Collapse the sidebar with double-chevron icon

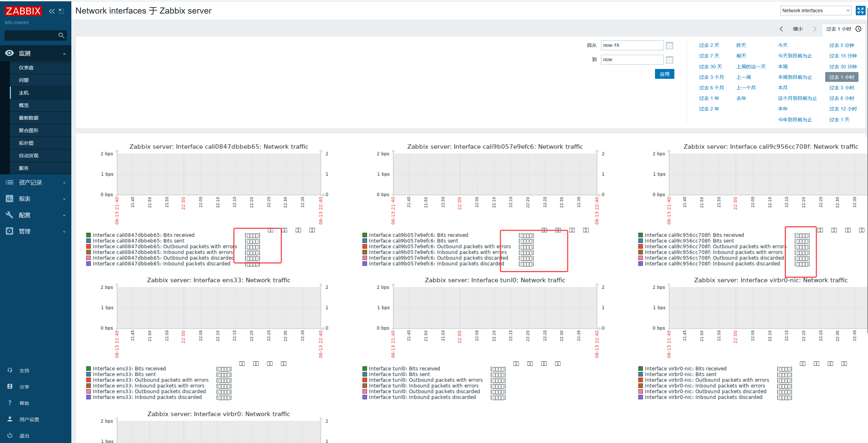coord(52,11)
